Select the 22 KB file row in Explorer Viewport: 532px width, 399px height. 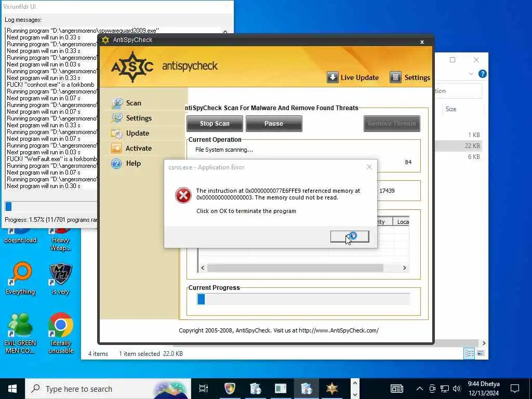pyautogui.click(x=458, y=146)
